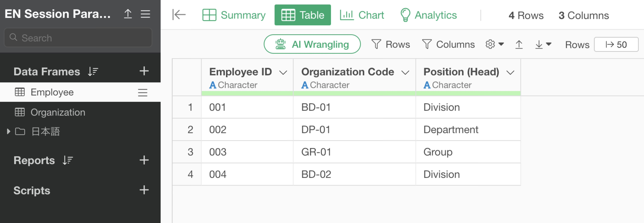Viewport: 644px width, 223px height.
Task: Click cell DP-01
Action: click(354, 129)
